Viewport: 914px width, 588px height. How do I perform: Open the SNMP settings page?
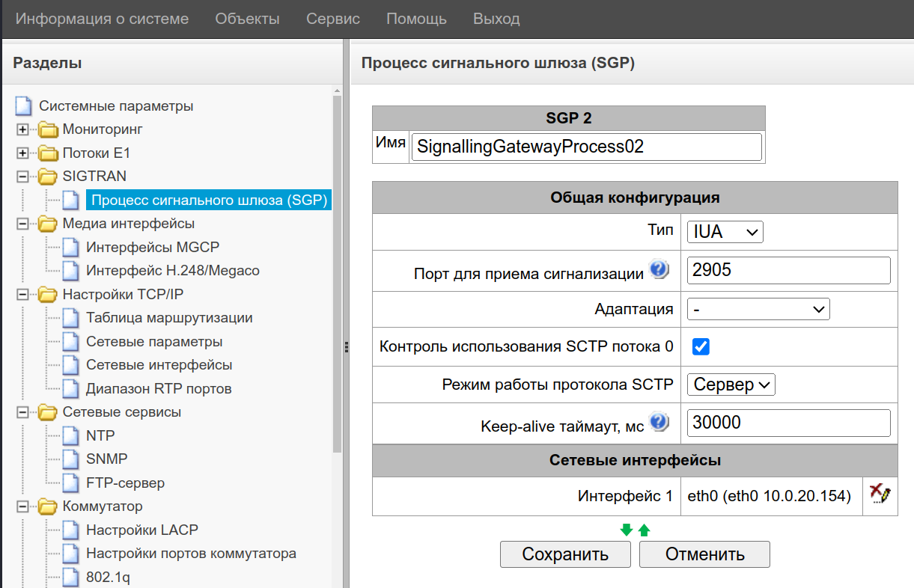[x=106, y=459]
